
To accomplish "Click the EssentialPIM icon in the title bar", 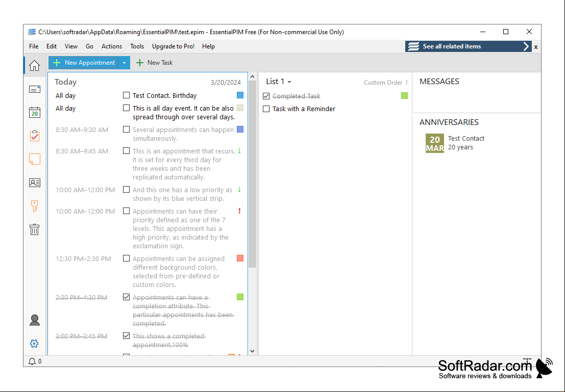I will point(32,32).
